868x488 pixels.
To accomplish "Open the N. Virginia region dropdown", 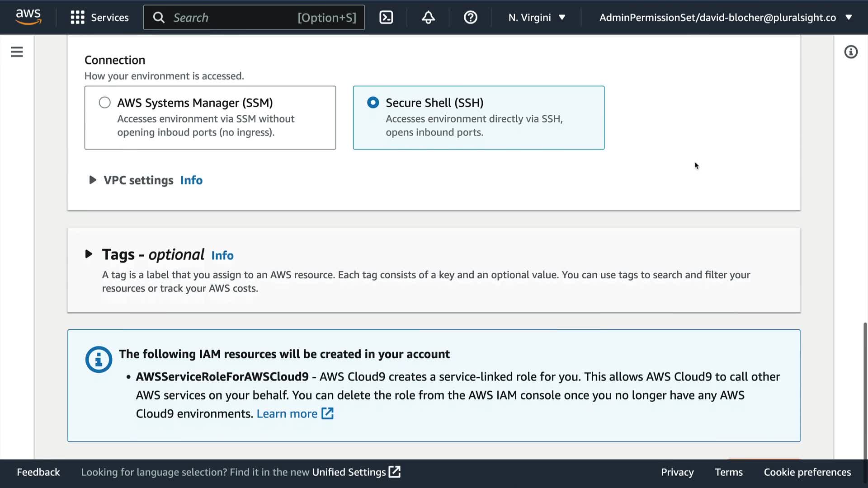I will [537, 18].
